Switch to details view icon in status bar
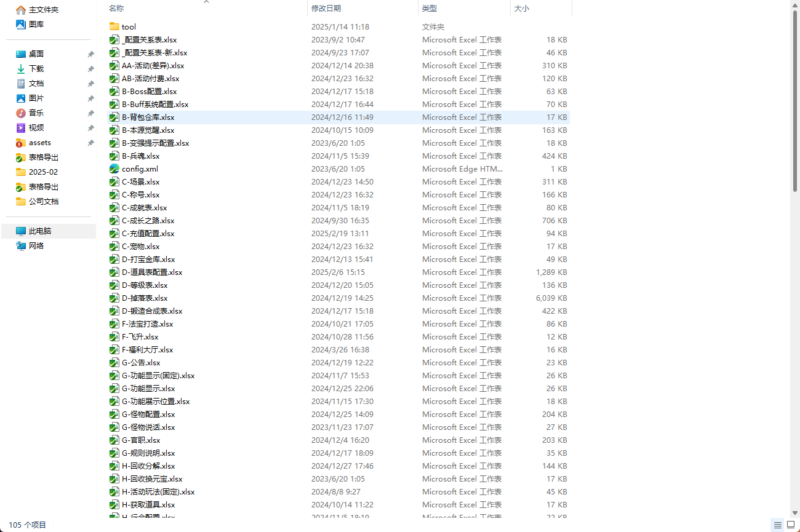 tap(778, 525)
